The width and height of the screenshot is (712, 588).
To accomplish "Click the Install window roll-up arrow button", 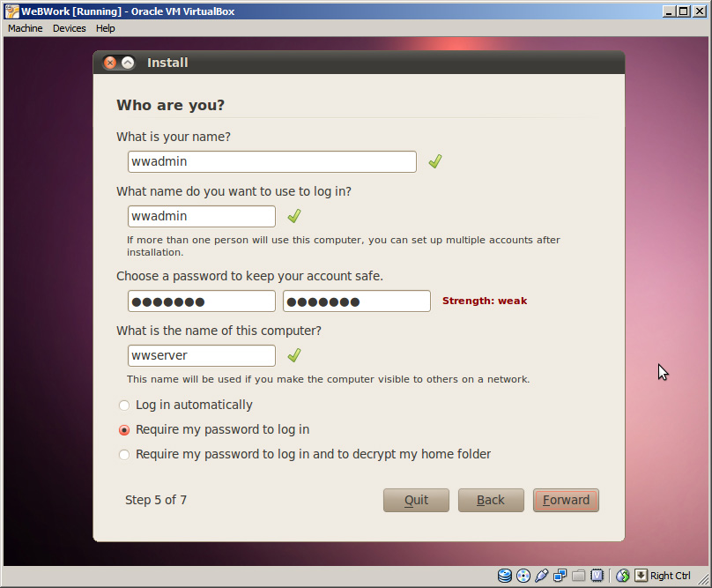I will pyautogui.click(x=128, y=63).
